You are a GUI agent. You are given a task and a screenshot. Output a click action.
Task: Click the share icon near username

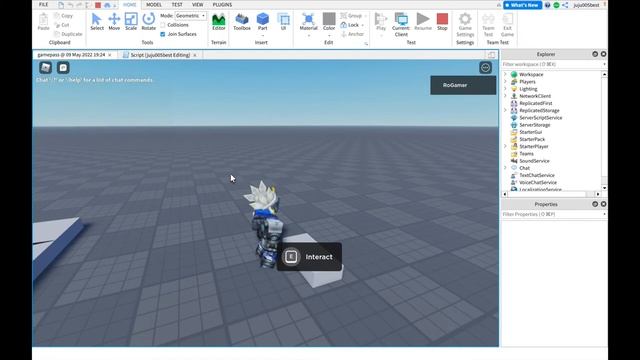[x=565, y=5]
